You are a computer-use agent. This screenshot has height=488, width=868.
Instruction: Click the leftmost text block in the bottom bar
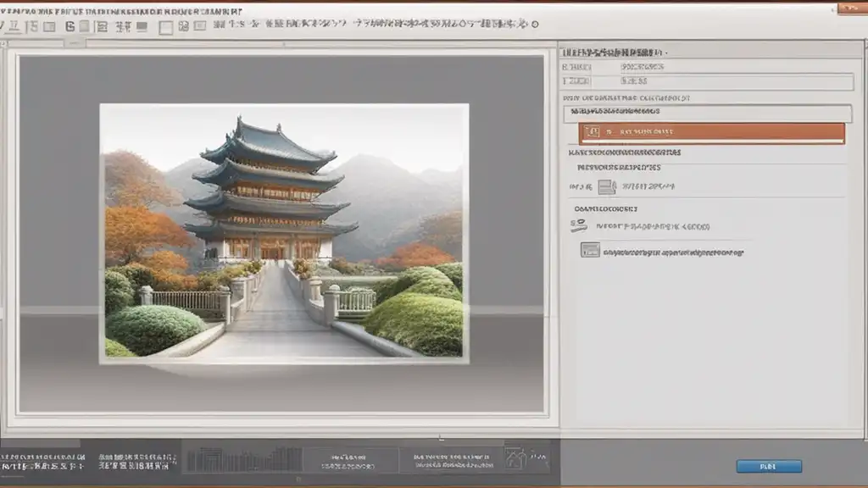[x=42, y=460]
